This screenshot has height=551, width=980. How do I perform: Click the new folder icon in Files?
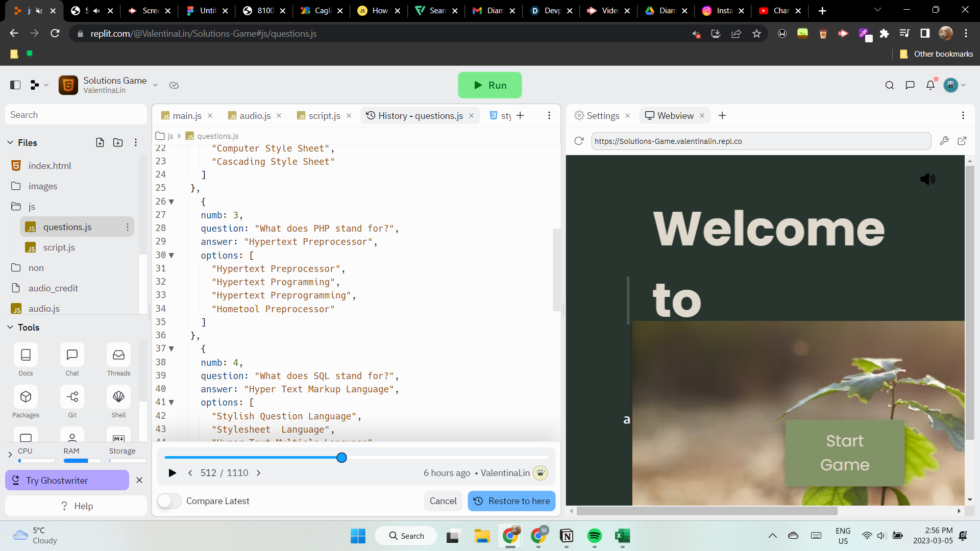click(x=118, y=142)
